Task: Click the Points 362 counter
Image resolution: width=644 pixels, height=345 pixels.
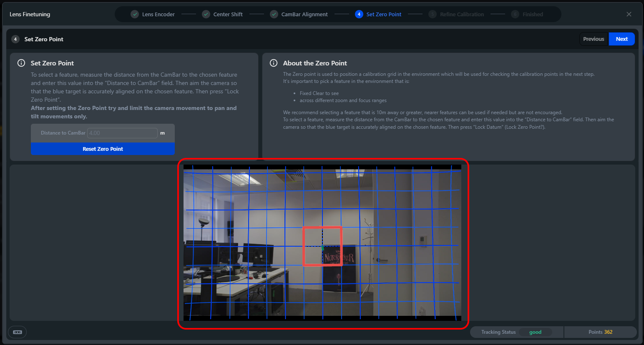Action: click(x=600, y=332)
